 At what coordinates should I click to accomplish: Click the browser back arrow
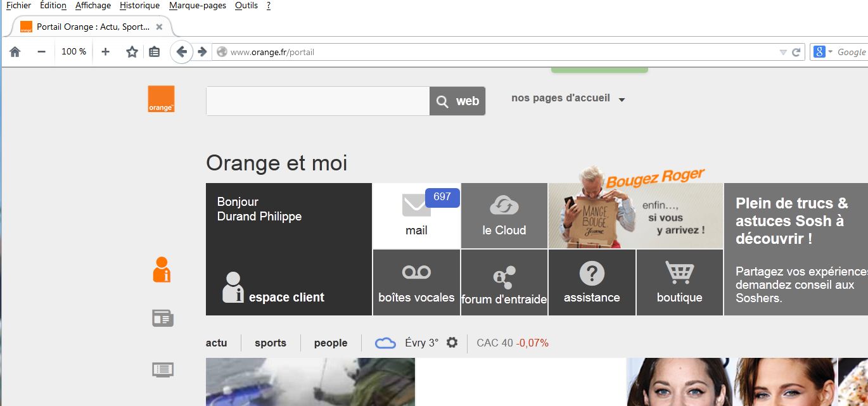182,52
